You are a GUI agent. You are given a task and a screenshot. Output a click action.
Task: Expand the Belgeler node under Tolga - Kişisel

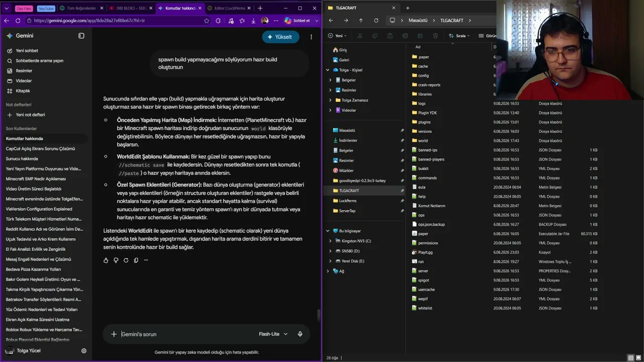coord(331,80)
